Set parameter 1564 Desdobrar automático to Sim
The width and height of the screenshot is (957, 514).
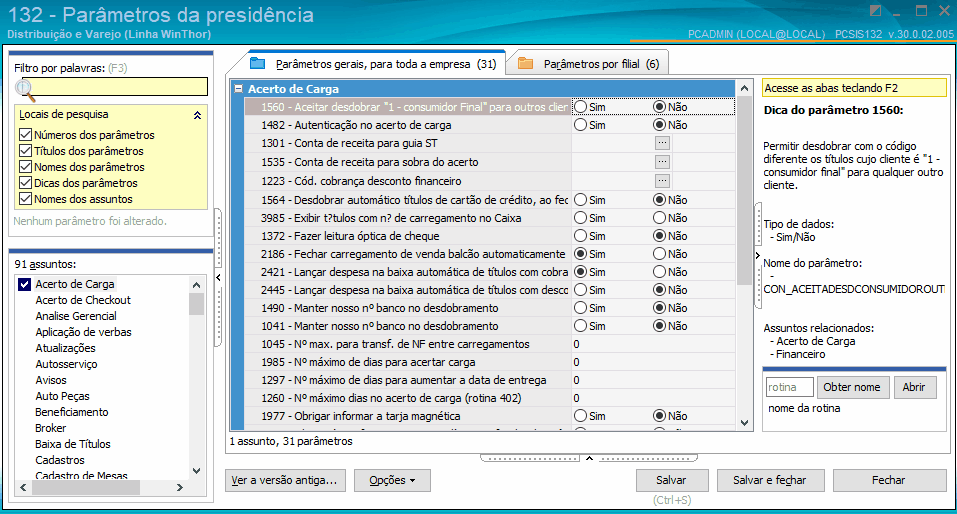(581, 200)
